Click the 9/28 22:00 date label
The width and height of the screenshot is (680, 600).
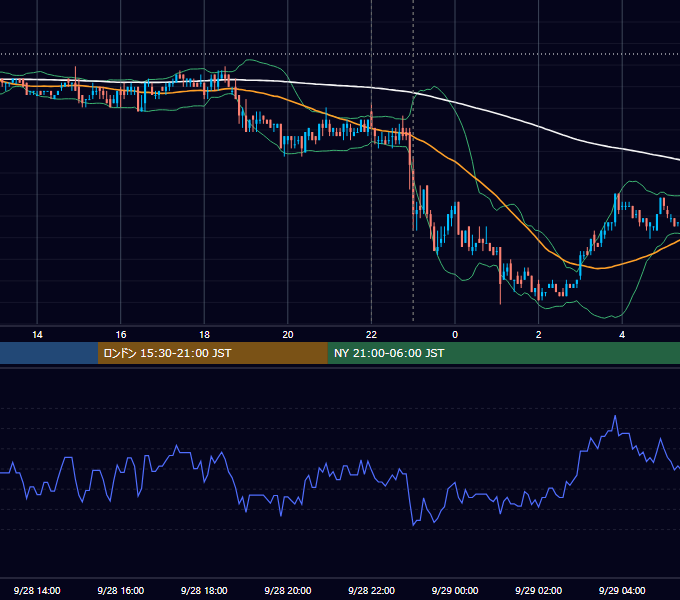[371, 590]
